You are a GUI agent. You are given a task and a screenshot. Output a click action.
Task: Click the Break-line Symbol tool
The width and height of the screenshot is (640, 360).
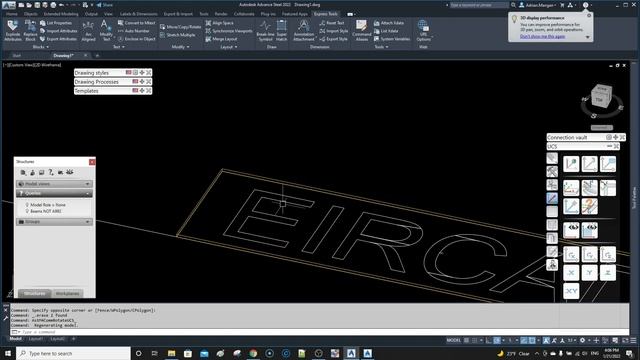265,31
